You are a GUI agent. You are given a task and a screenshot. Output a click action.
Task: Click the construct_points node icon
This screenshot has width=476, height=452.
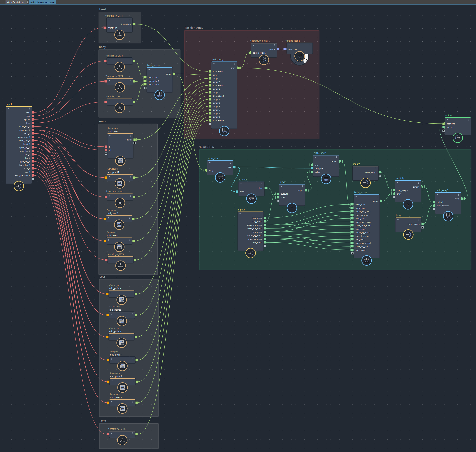(x=264, y=60)
